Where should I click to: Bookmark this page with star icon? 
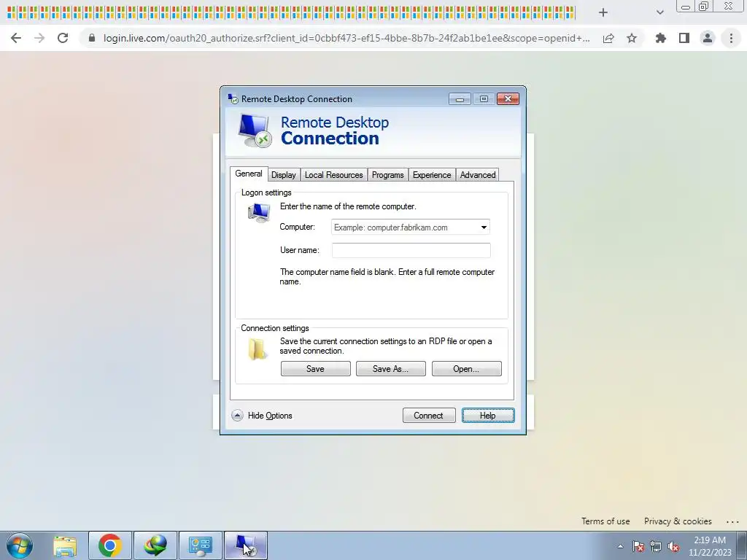[x=632, y=38]
